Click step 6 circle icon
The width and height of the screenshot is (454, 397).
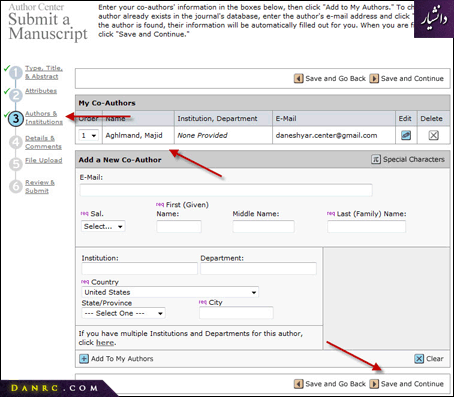[16, 187]
